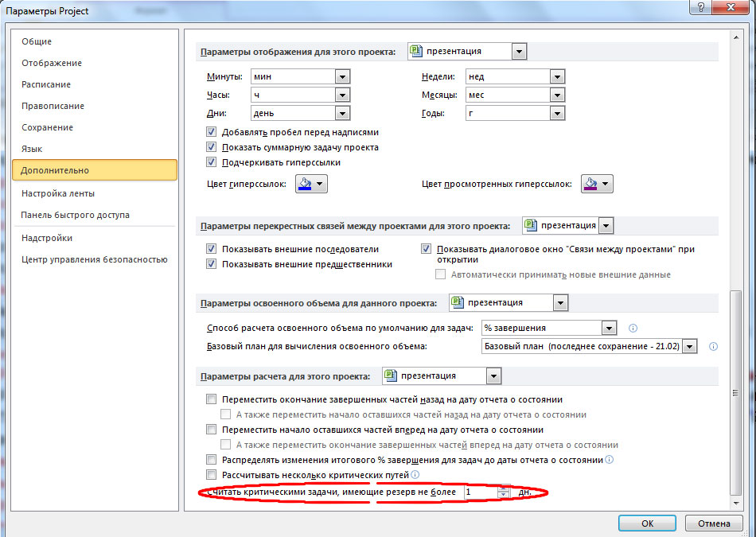Screen dimensions: 756x537
Task: Toggle 'Показать суммарную задачу проекта' checkbox
Action: pyautogui.click(x=211, y=147)
